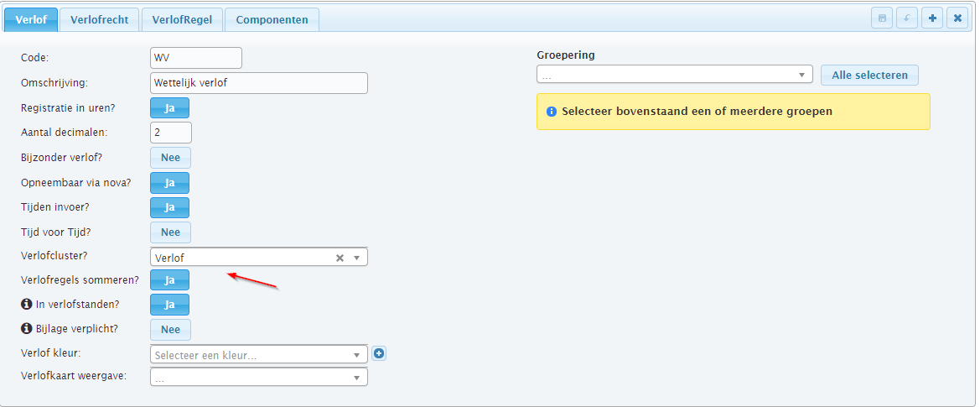
Task: Click the X icon to close panel
Action: 957,18
